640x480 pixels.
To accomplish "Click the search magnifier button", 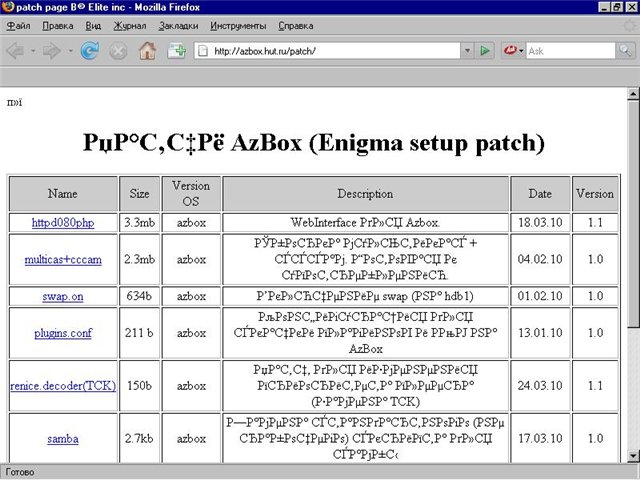I will click(625, 51).
